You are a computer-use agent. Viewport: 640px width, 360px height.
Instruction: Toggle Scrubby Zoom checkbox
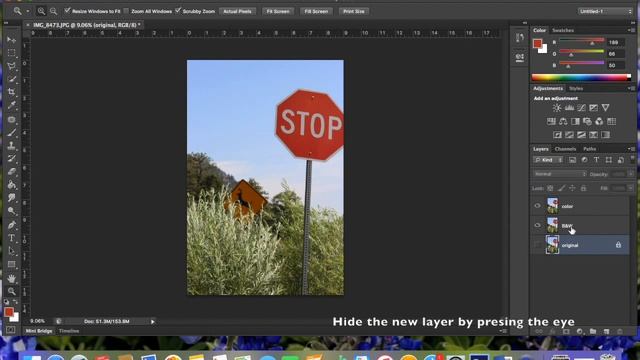[178, 11]
